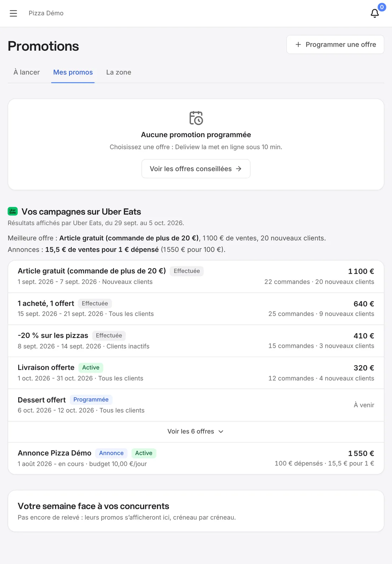Click the 15 sept. 2026 - 21 sept. 2026 dates

(61, 314)
